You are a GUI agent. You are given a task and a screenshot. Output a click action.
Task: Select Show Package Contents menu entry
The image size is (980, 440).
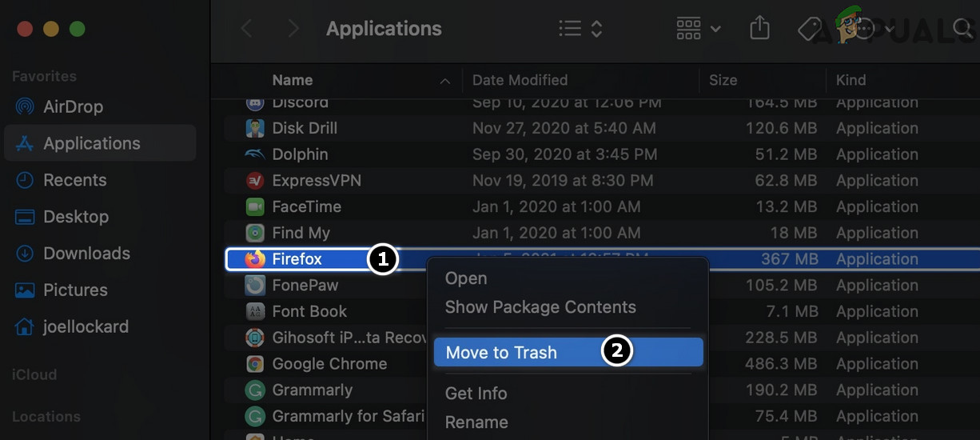(540, 307)
